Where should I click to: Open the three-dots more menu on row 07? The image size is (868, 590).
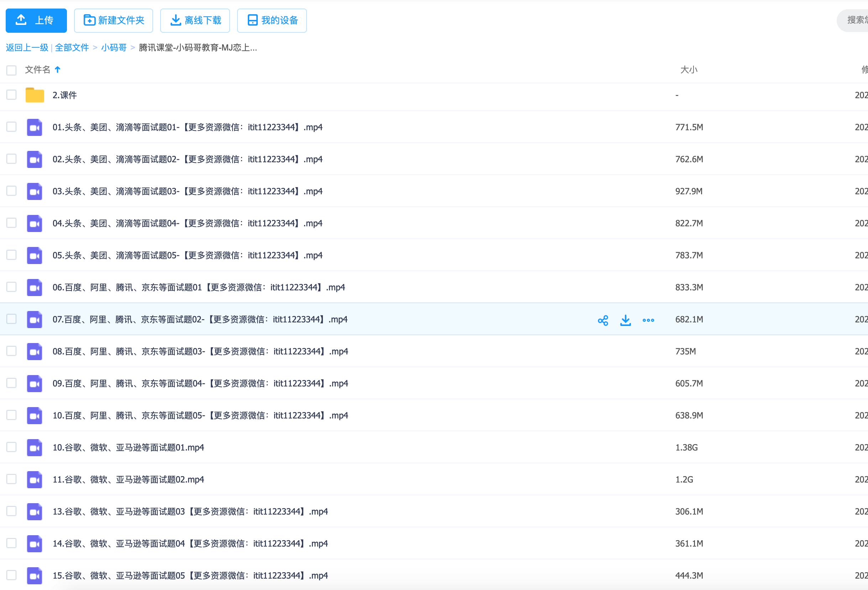(x=648, y=320)
